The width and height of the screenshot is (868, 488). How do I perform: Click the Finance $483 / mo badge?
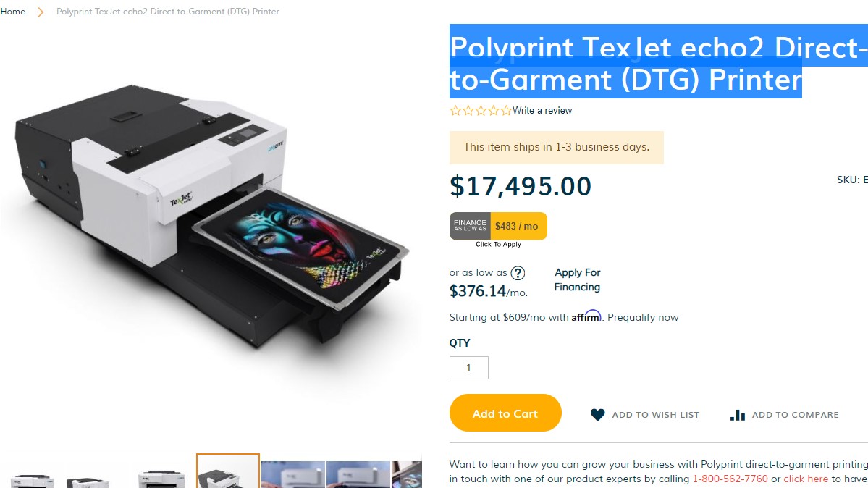(x=498, y=226)
